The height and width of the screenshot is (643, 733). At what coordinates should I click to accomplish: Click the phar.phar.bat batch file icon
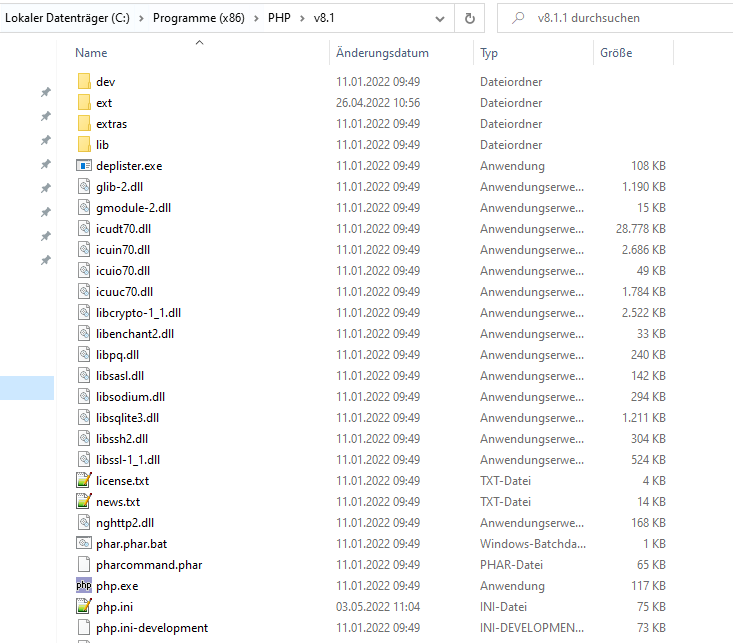pyautogui.click(x=84, y=543)
